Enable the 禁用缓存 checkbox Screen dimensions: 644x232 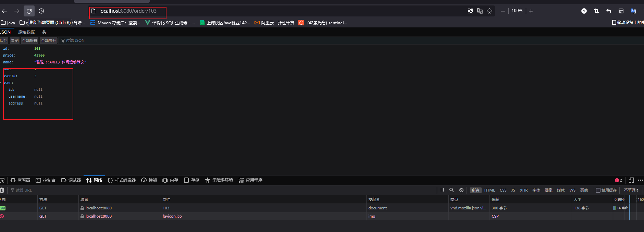click(598, 190)
